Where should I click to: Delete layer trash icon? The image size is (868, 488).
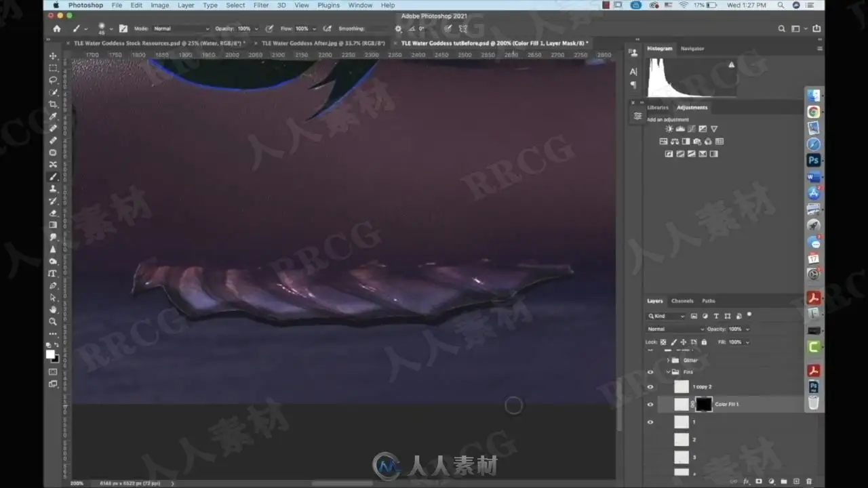click(x=810, y=481)
